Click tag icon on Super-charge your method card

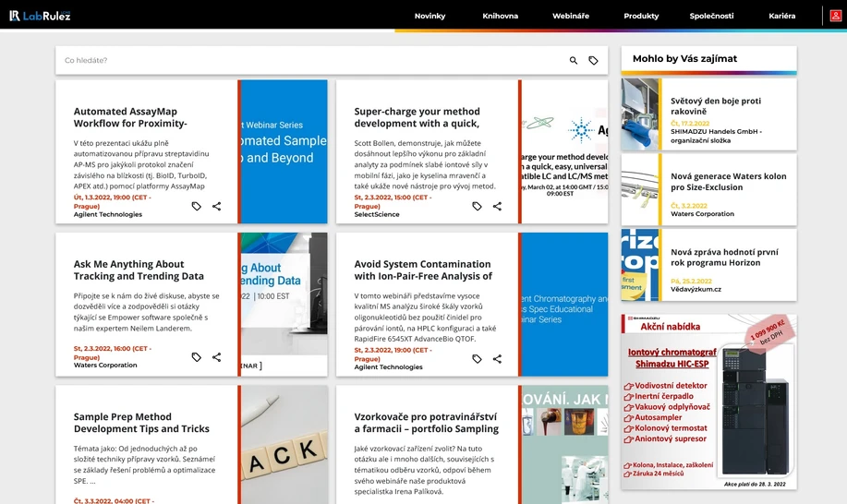477,206
